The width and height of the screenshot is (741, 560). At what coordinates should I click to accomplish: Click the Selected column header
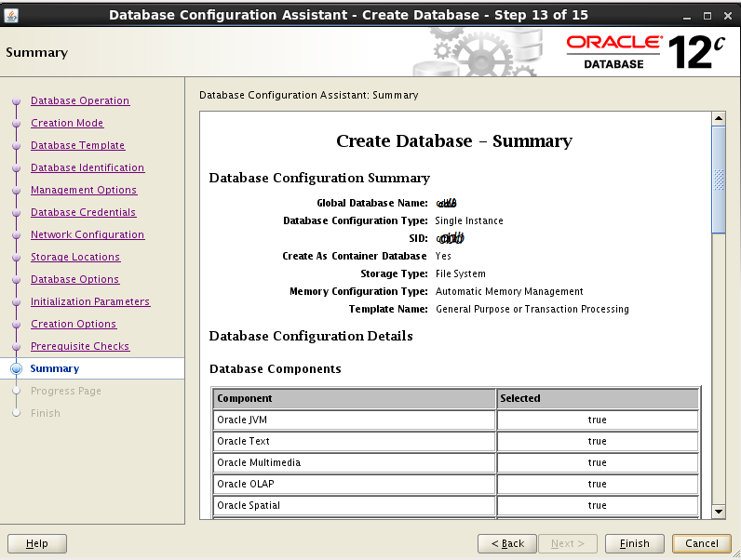[x=598, y=398]
